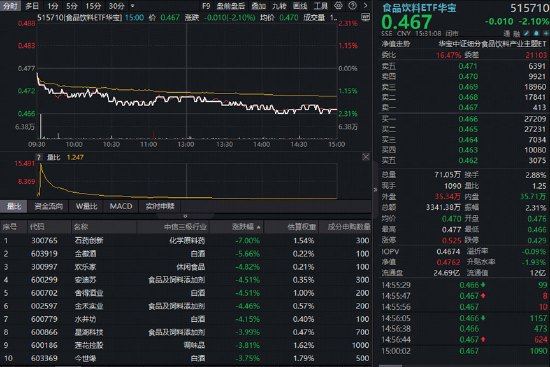Click the right arrow to show more toolbar items
The width and height of the screenshot is (550, 367).
click(365, 6)
